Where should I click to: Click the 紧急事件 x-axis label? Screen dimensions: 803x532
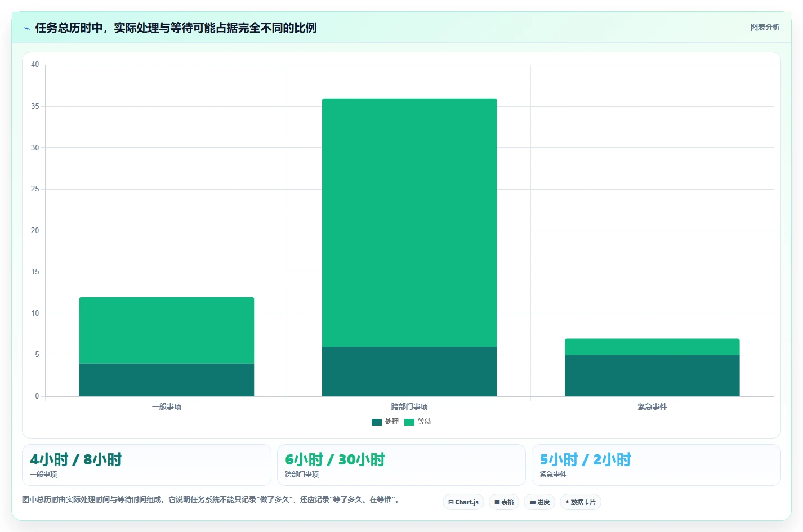point(652,407)
